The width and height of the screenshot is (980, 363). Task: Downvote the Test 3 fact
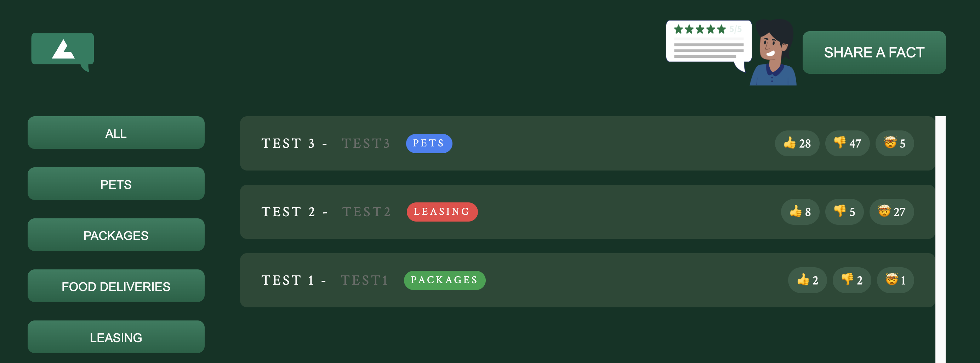(x=847, y=144)
